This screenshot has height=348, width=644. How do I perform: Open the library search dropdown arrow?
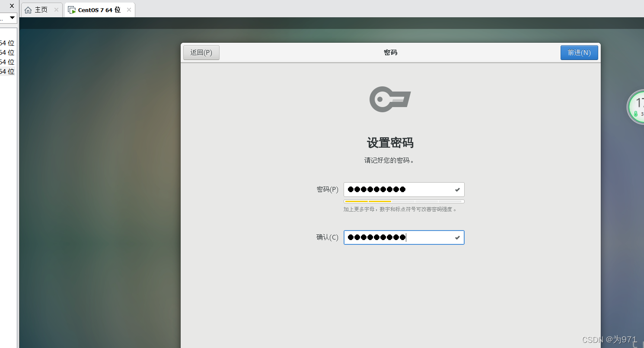(x=13, y=18)
